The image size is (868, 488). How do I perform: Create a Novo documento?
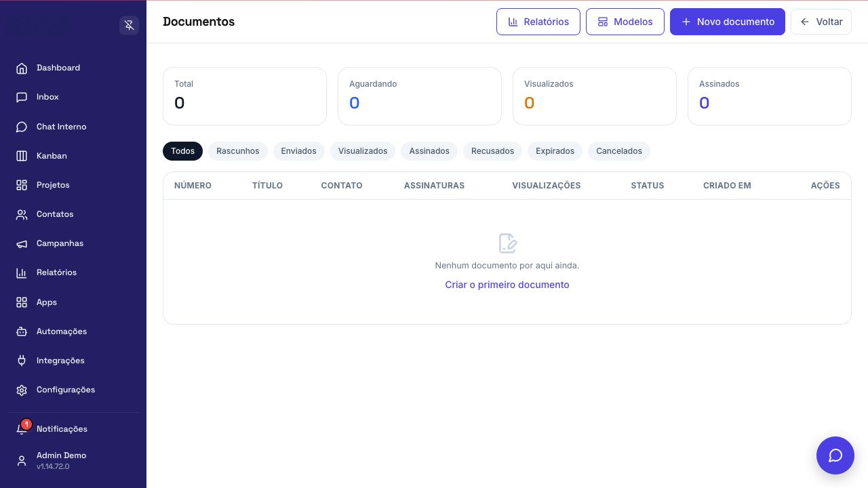728,22
